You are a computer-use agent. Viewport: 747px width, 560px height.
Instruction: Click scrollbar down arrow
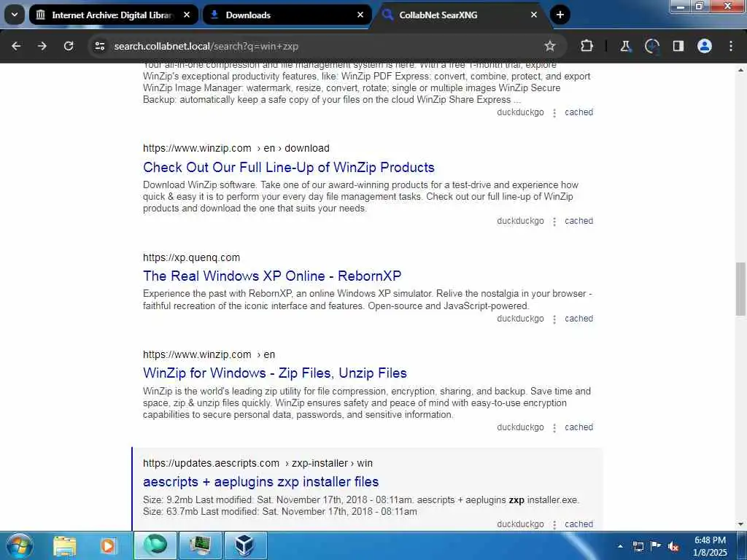[740, 524]
